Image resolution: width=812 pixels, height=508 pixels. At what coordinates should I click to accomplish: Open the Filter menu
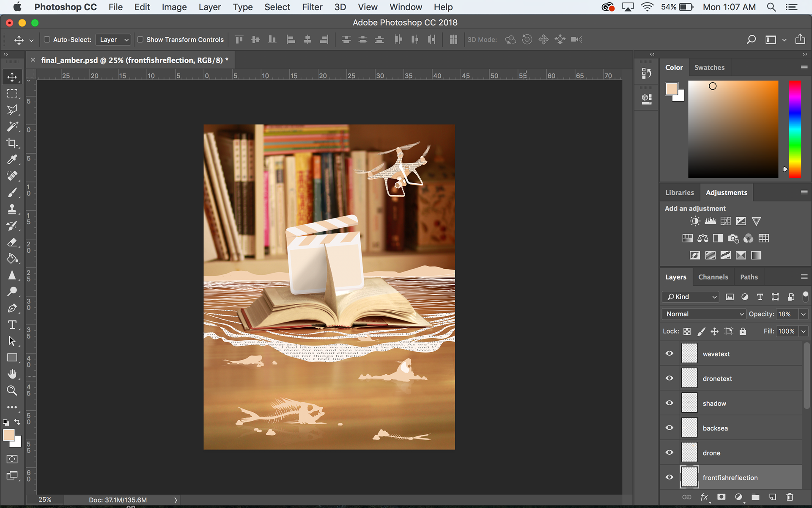(x=312, y=7)
